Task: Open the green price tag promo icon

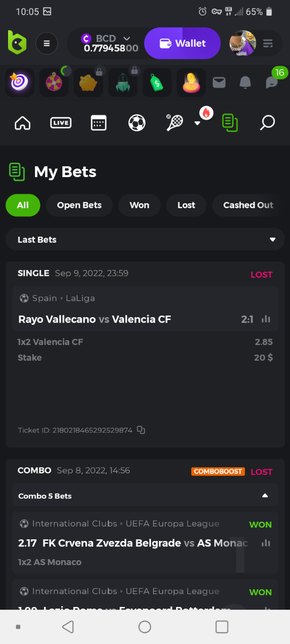Action: pyautogui.click(x=157, y=83)
